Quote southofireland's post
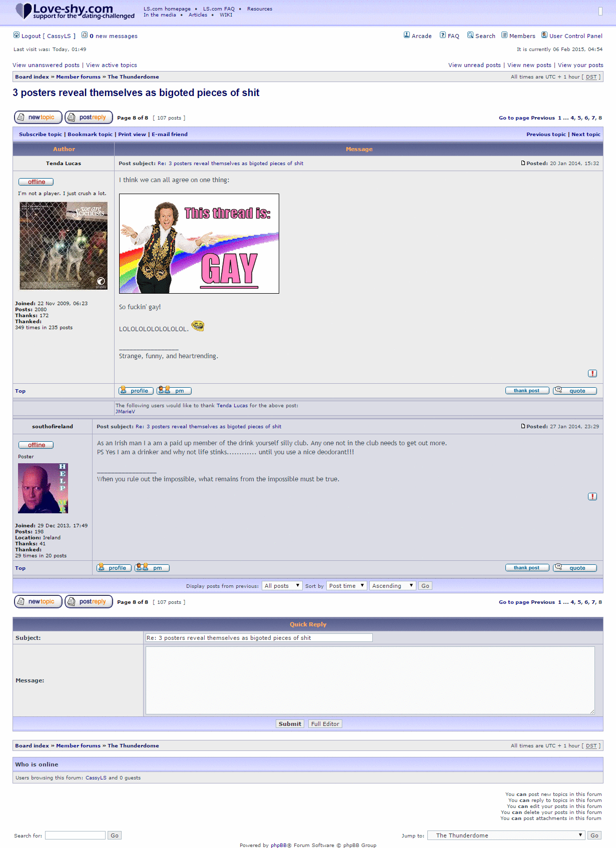The image size is (616, 848). 575,568
